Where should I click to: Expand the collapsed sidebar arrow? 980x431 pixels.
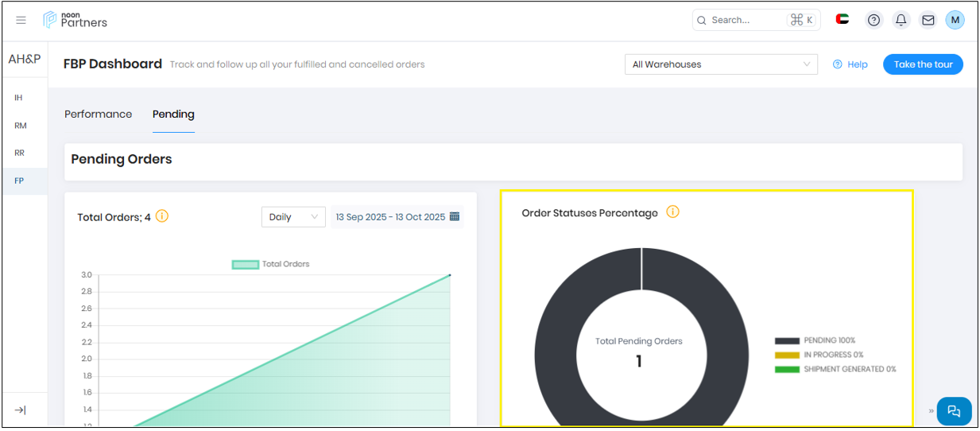20,410
